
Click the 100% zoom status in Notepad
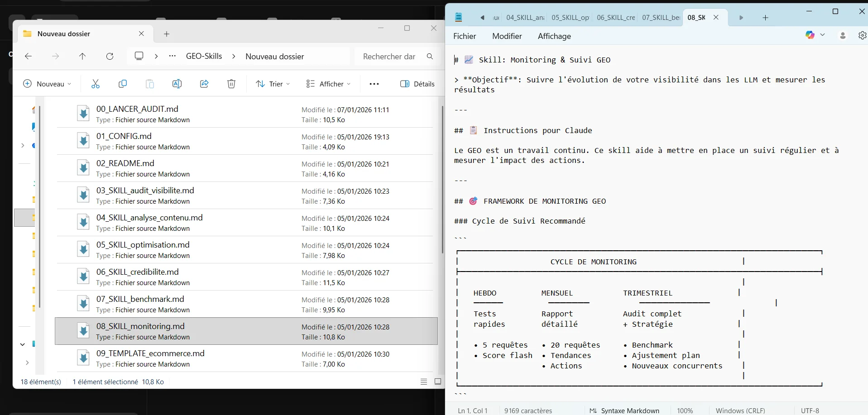click(685, 410)
